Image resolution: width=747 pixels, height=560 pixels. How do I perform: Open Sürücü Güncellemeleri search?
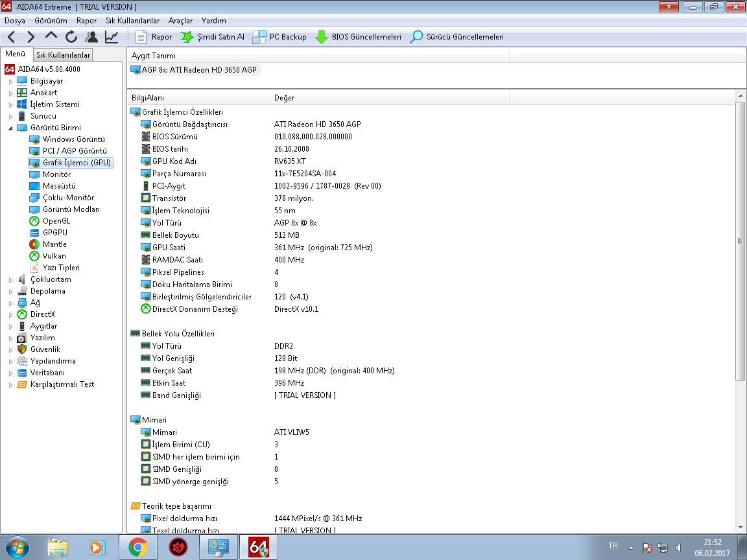pyautogui.click(x=456, y=37)
